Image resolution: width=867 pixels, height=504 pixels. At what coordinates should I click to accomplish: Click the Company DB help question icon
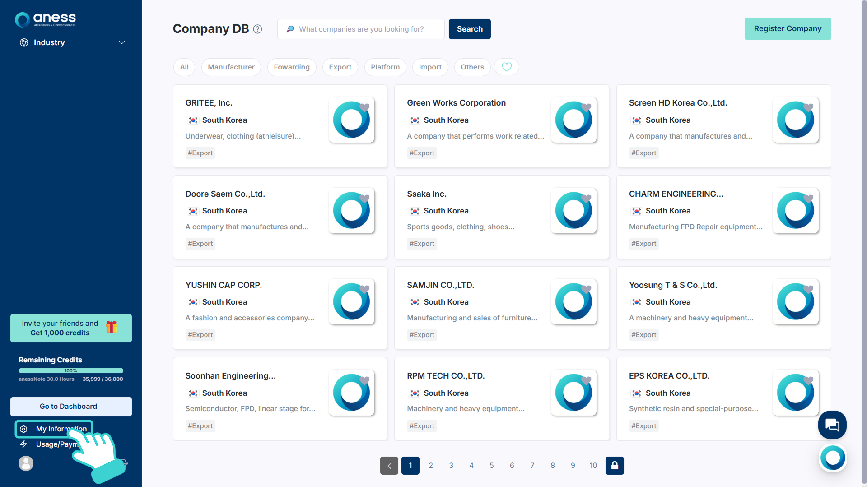pos(257,29)
